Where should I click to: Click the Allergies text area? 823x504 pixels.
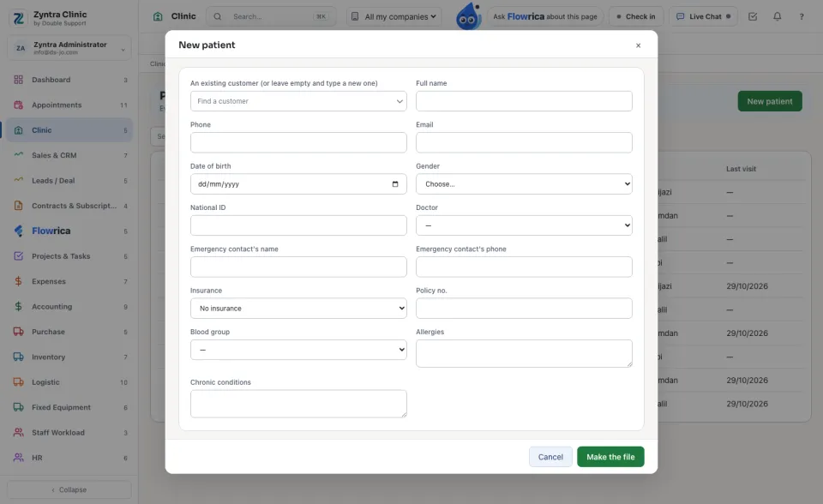(524, 354)
